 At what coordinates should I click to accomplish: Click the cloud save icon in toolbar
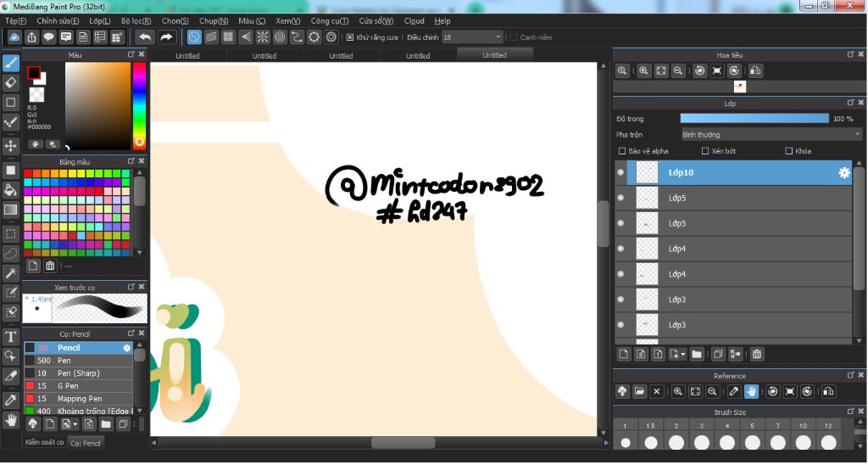14,37
